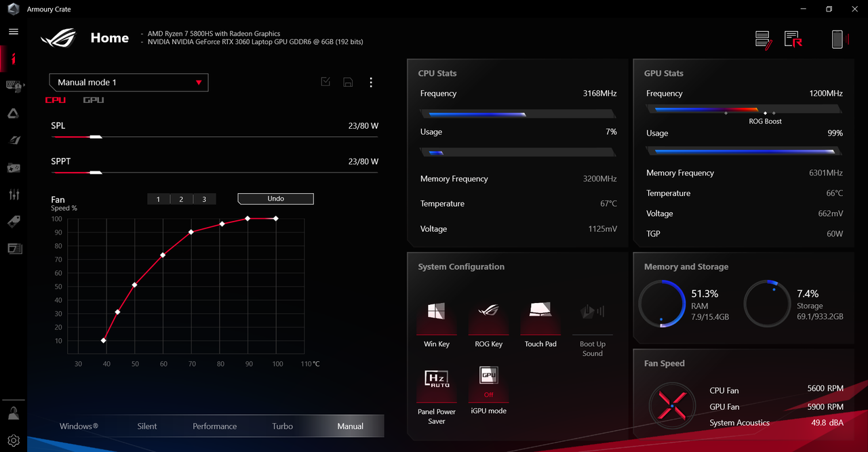Click the fan curve point at 100°C
This screenshot has height=452, width=868.
pyautogui.click(x=276, y=218)
